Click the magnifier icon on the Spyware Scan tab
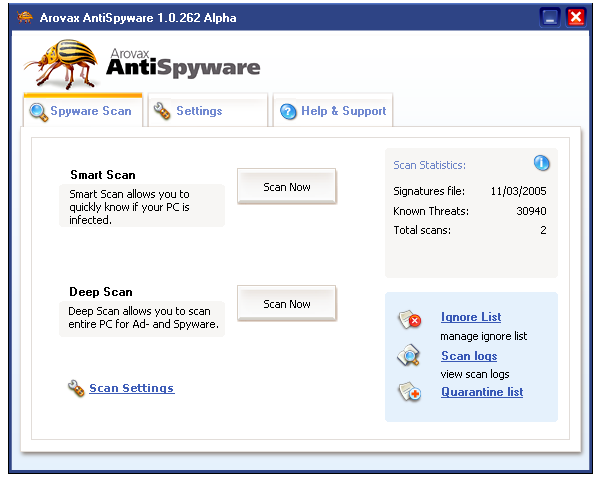Viewport: 599px width, 478px height. pos(39,112)
